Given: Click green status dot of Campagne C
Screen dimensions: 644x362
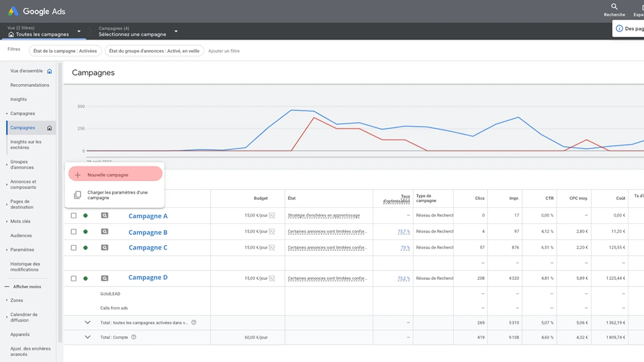Looking at the screenshot, I should [x=85, y=247].
